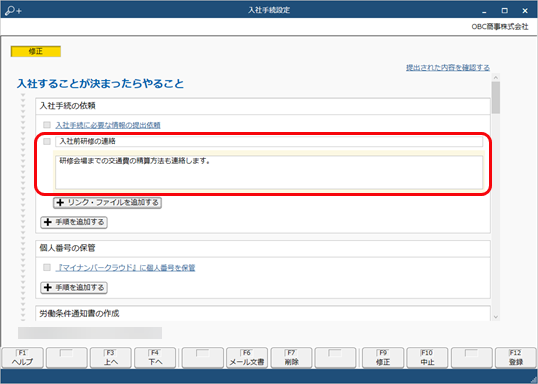Check the box beside マイナンバークラウド item
The image size is (538, 384).
tap(47, 267)
